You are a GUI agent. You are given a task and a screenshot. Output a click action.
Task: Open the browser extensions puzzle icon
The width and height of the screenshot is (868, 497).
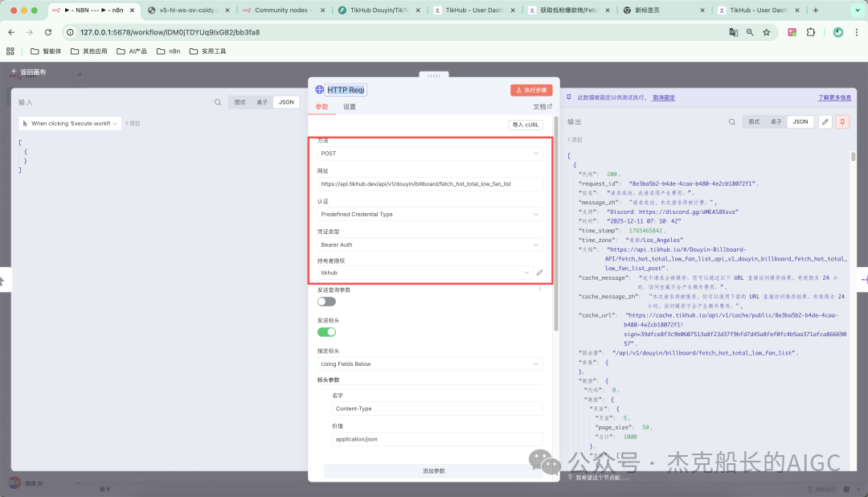tap(811, 32)
